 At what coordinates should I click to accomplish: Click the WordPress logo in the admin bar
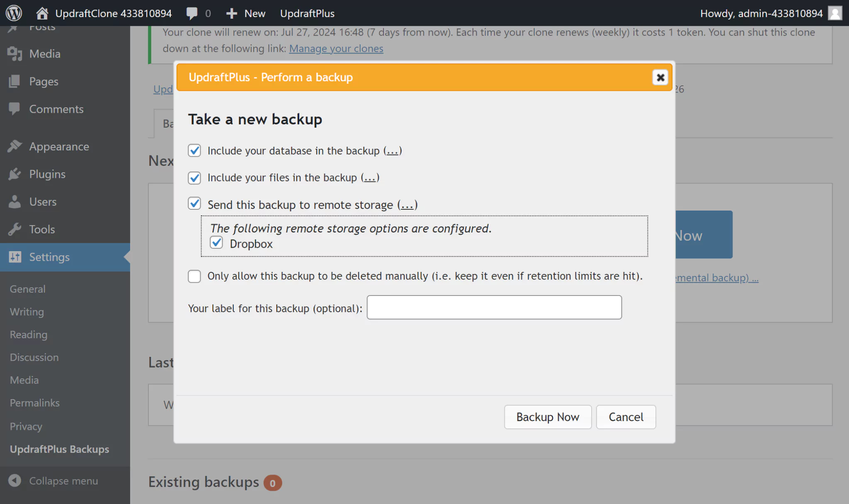tap(14, 13)
